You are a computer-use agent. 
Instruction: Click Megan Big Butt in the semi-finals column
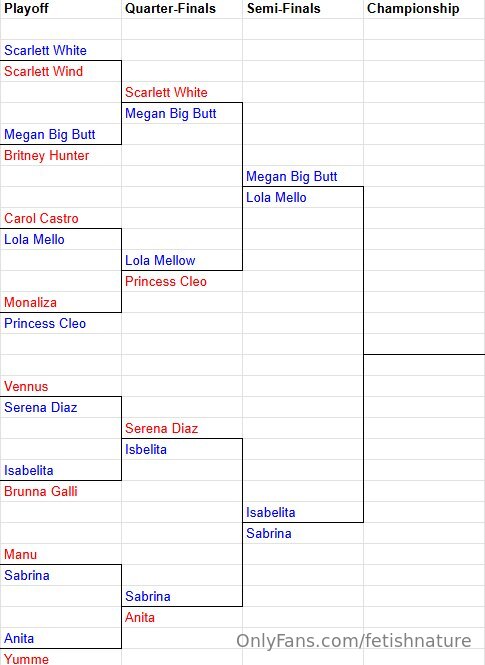303,176
